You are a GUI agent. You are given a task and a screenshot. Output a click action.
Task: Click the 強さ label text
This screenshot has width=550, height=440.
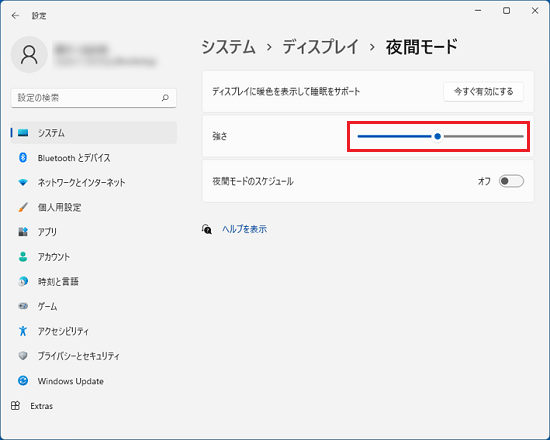click(x=220, y=136)
